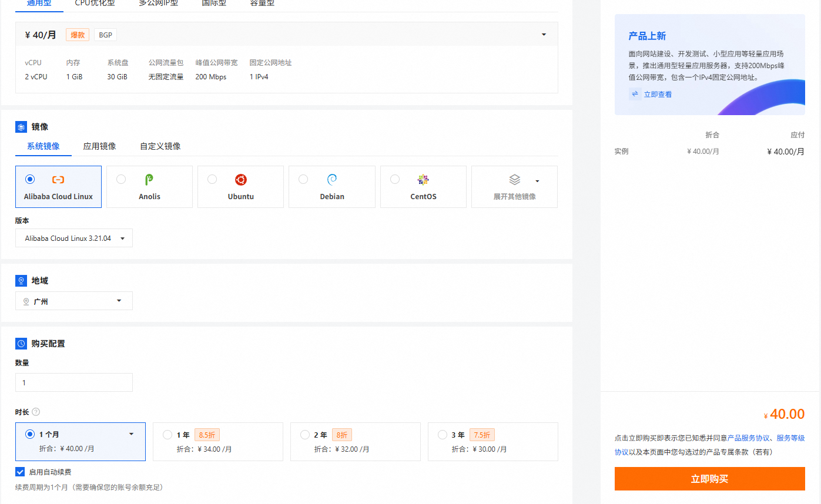Open the 1 个月 duration dropdown arrow
The height and width of the screenshot is (504, 821).
click(x=131, y=434)
